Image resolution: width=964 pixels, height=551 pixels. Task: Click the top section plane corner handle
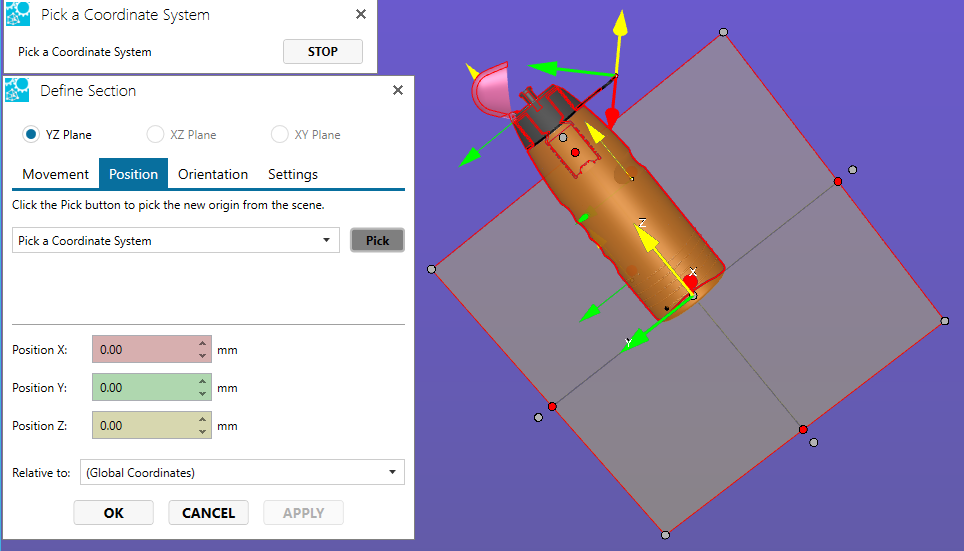pyautogui.click(x=724, y=32)
